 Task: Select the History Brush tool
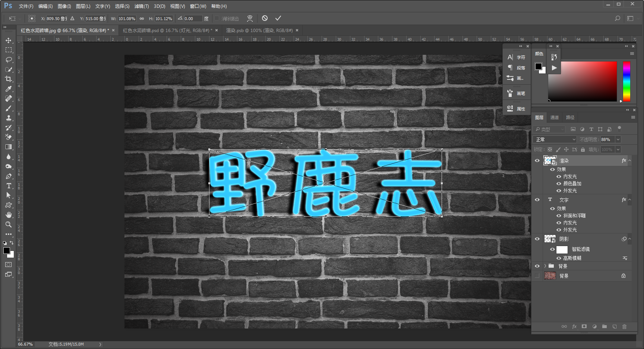coord(9,128)
